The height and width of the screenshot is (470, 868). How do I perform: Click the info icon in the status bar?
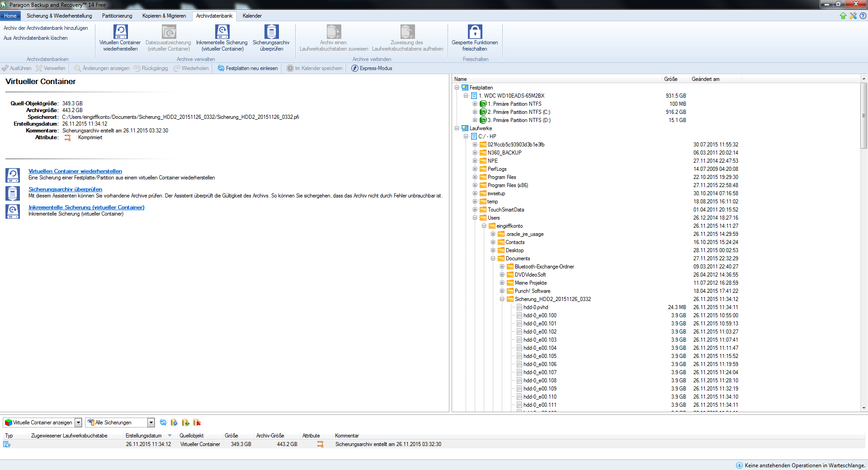click(x=739, y=465)
